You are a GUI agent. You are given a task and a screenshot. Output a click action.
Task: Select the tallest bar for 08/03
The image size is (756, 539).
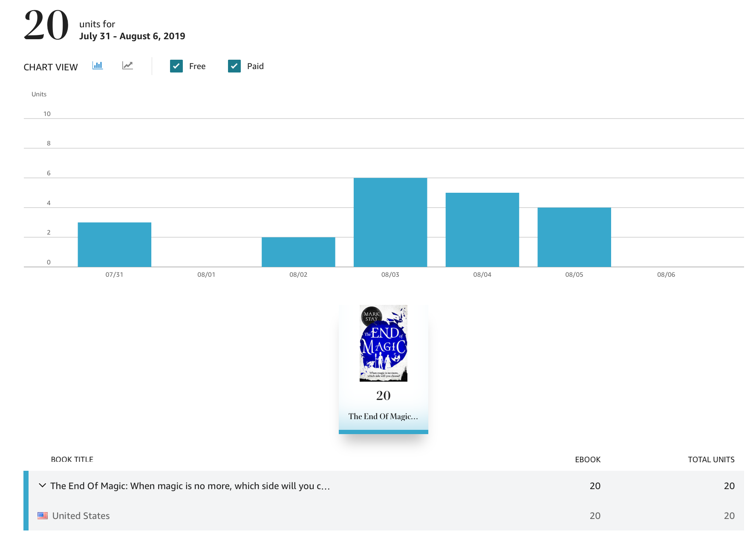coord(390,222)
